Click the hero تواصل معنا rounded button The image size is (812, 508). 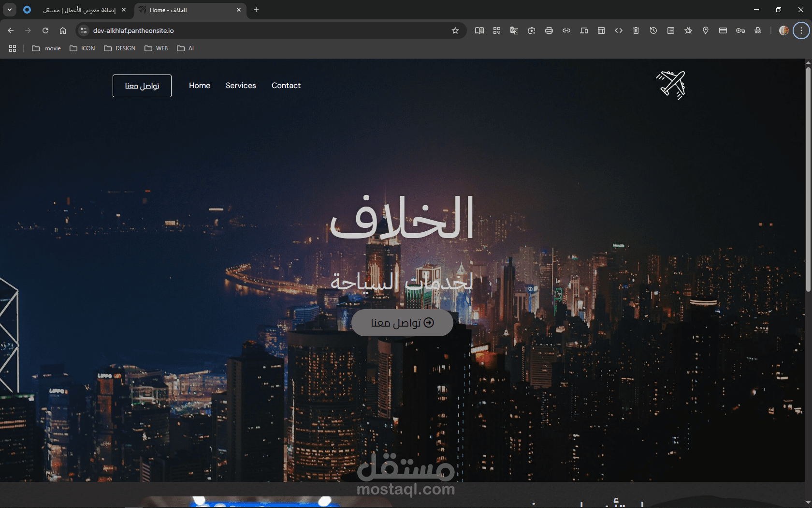tap(402, 323)
